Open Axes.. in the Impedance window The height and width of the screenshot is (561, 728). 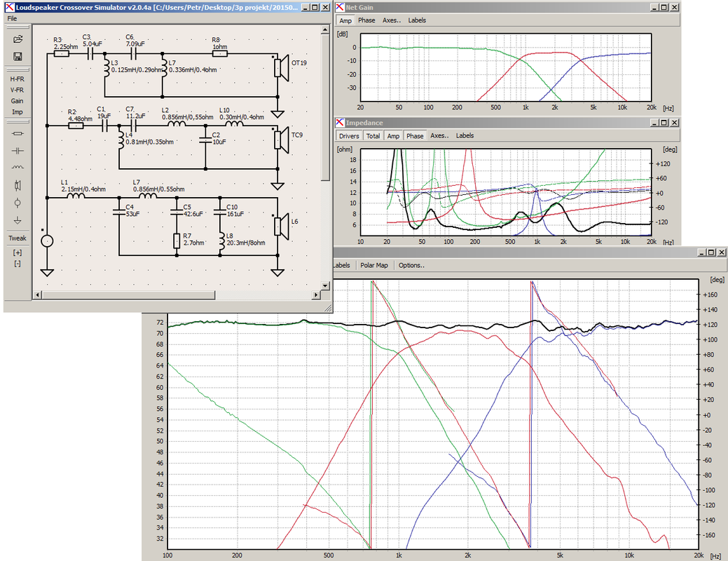pyautogui.click(x=439, y=136)
